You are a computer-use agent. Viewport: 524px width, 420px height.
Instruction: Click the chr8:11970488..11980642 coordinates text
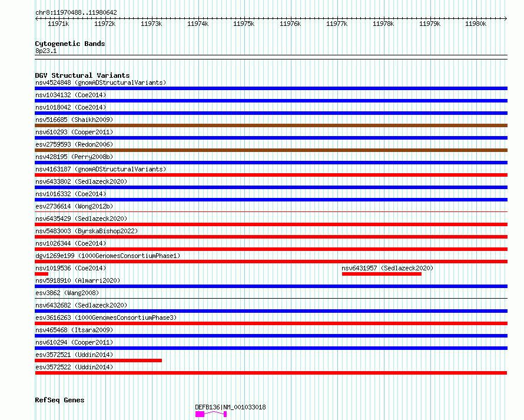[76, 13]
